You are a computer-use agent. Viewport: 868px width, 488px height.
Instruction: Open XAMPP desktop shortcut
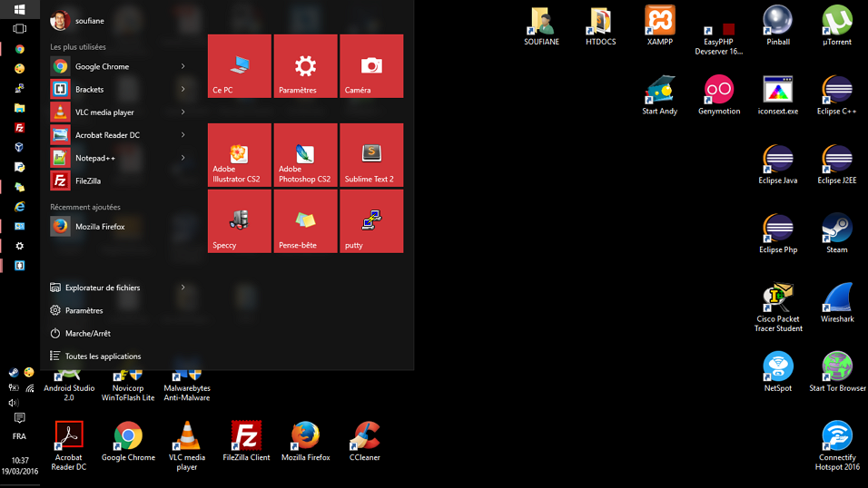[660, 25]
